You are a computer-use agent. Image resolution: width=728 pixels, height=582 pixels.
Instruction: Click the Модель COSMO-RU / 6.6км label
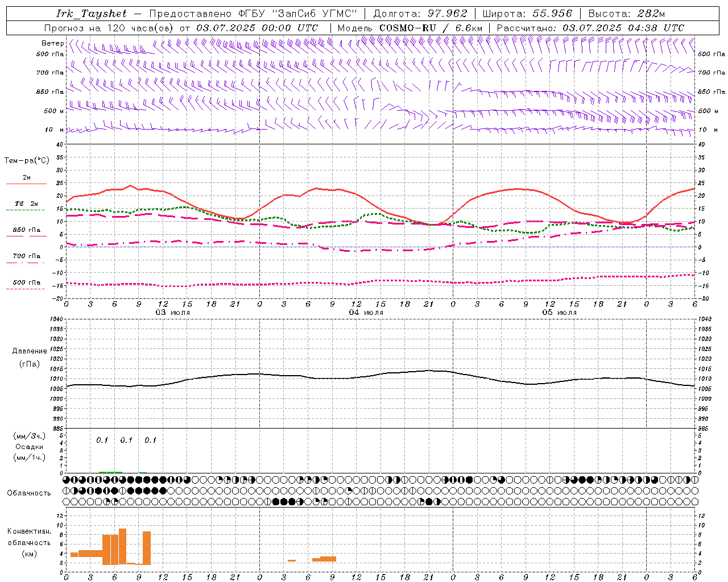tap(410, 28)
